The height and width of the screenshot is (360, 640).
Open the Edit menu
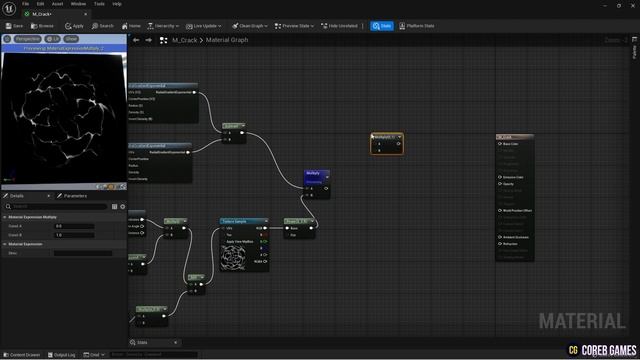pos(40,4)
